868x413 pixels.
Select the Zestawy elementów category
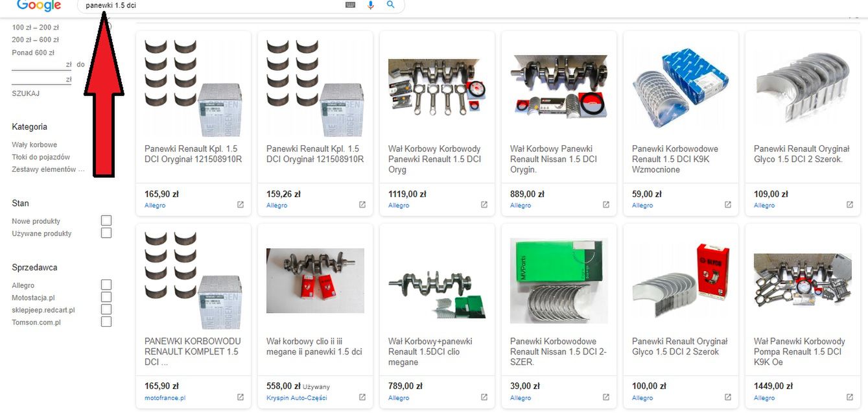click(x=49, y=169)
